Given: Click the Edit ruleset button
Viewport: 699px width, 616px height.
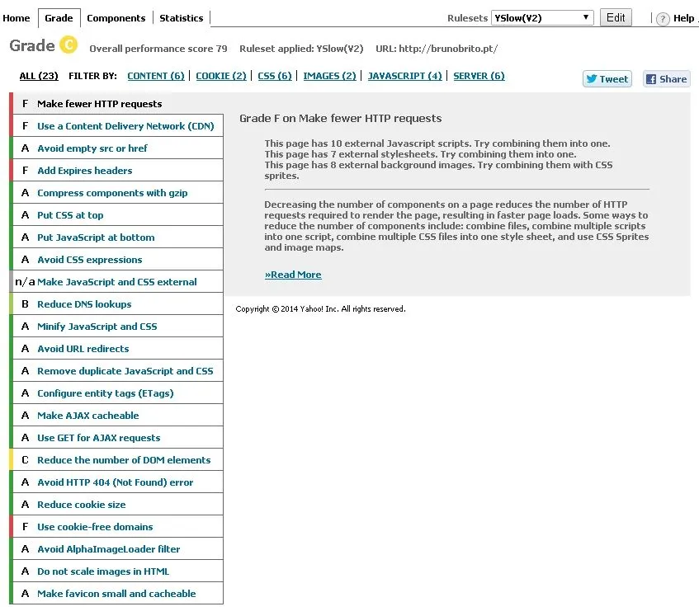Looking at the screenshot, I should click(x=615, y=18).
